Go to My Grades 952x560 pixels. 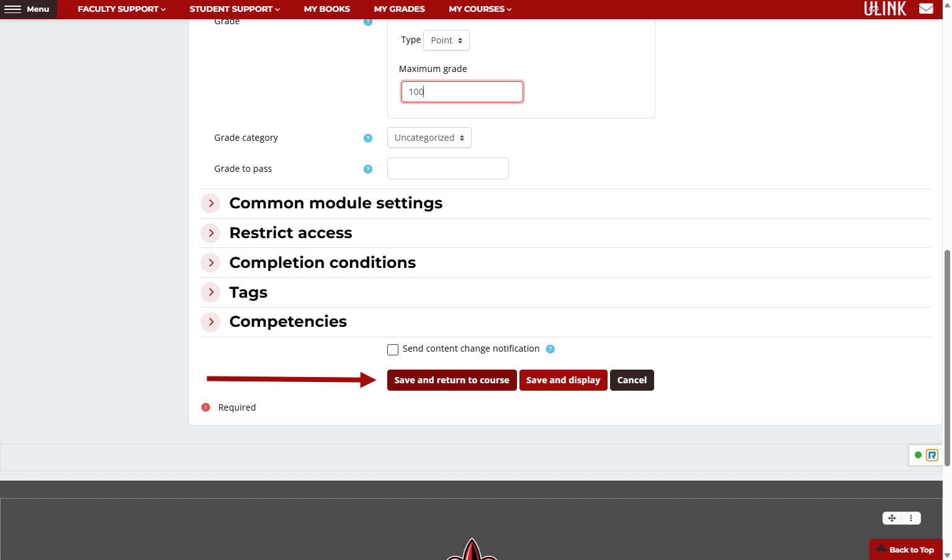click(400, 9)
